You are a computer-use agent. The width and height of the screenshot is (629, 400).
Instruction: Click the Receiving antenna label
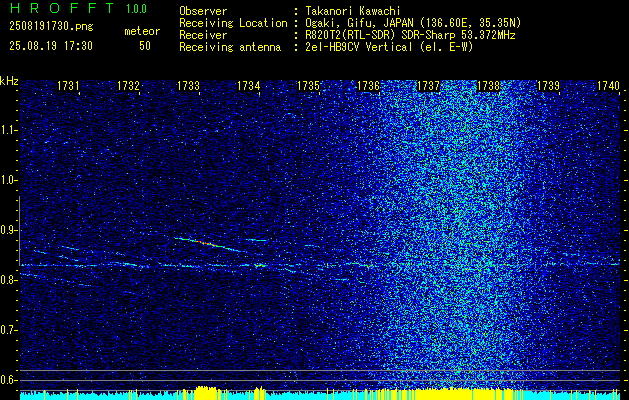(x=230, y=47)
